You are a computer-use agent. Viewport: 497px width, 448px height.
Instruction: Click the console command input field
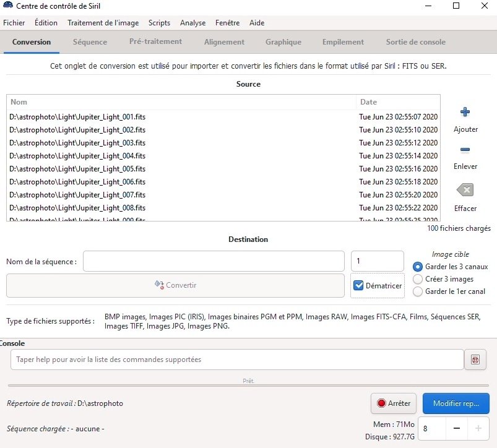click(x=237, y=360)
